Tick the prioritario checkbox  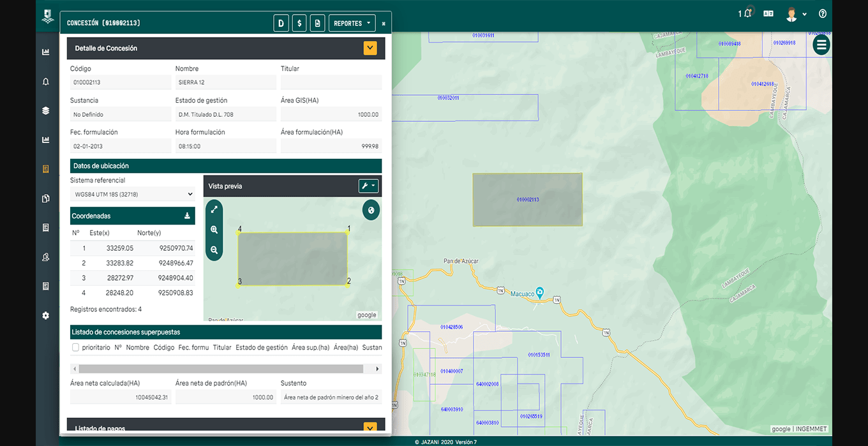76,348
